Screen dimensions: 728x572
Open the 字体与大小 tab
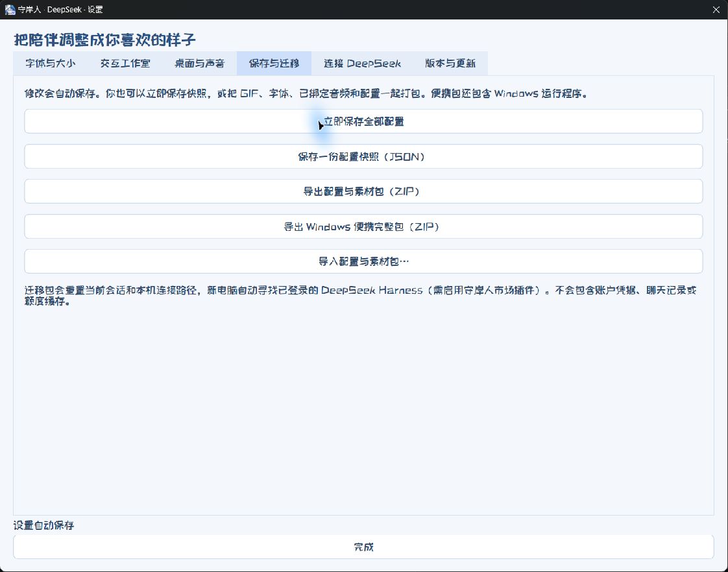50,64
